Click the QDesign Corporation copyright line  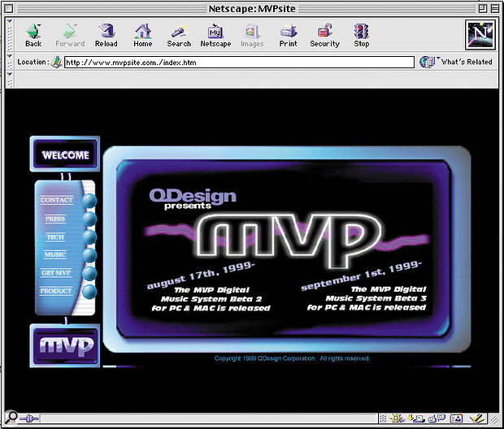coord(292,358)
